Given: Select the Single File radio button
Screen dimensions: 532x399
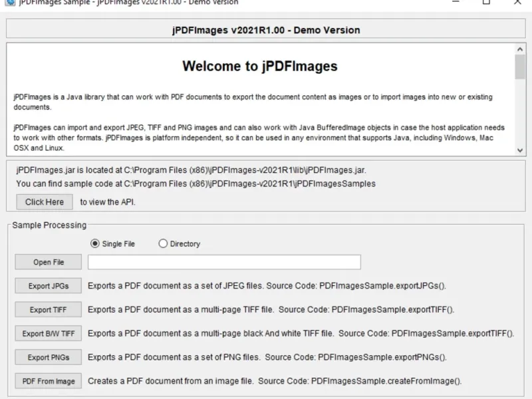Looking at the screenshot, I should coord(95,243).
